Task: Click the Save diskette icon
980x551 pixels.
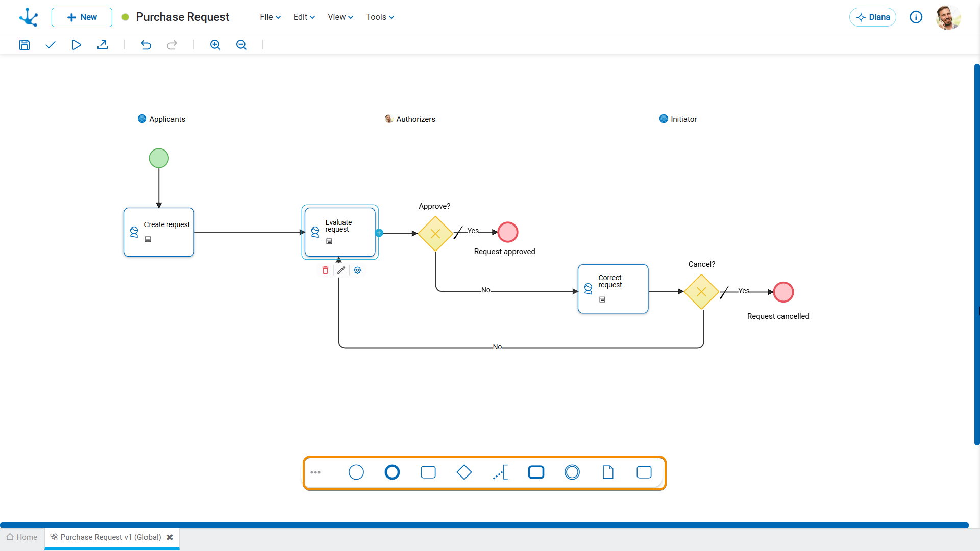Action: 24,45
